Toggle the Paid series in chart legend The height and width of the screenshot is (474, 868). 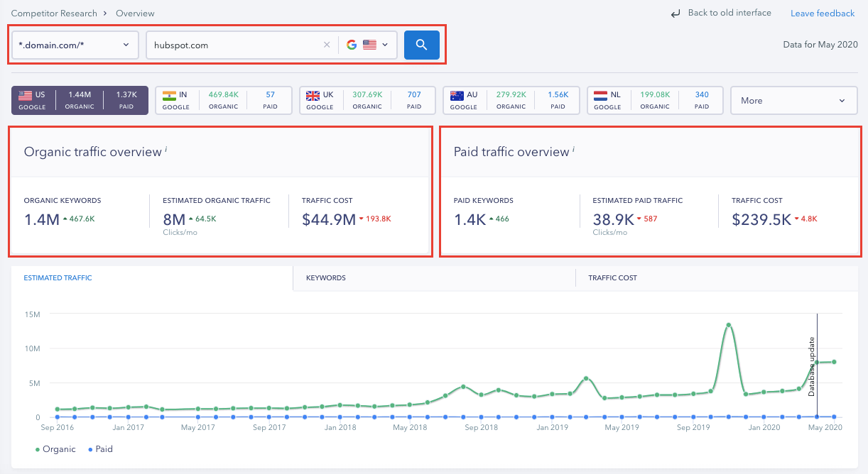coord(99,449)
